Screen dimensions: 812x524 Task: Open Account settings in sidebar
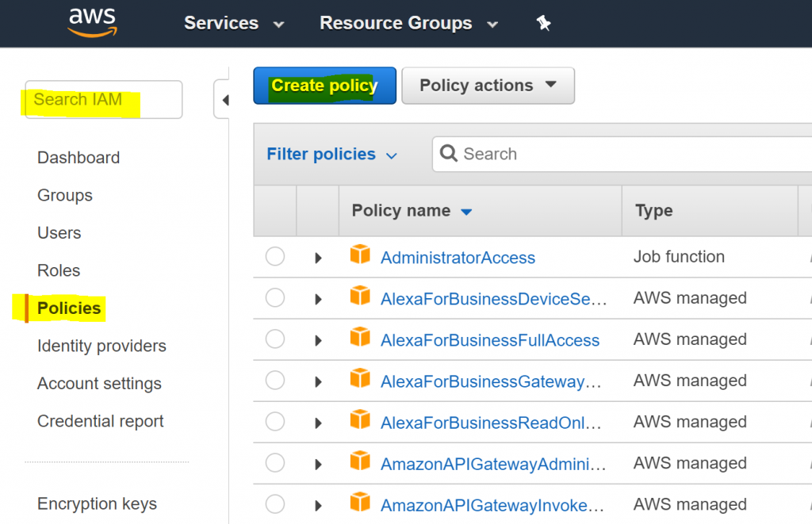99,384
